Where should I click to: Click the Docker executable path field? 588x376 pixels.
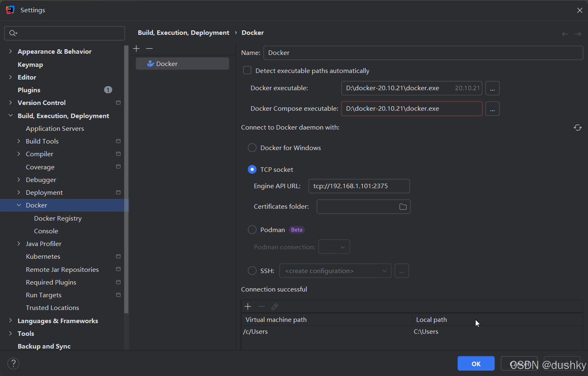(412, 88)
